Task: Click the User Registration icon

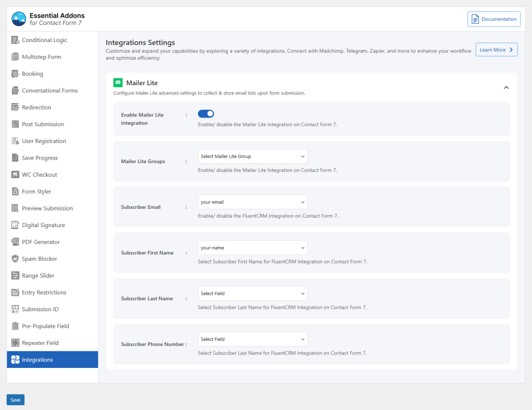Action: 15,141
